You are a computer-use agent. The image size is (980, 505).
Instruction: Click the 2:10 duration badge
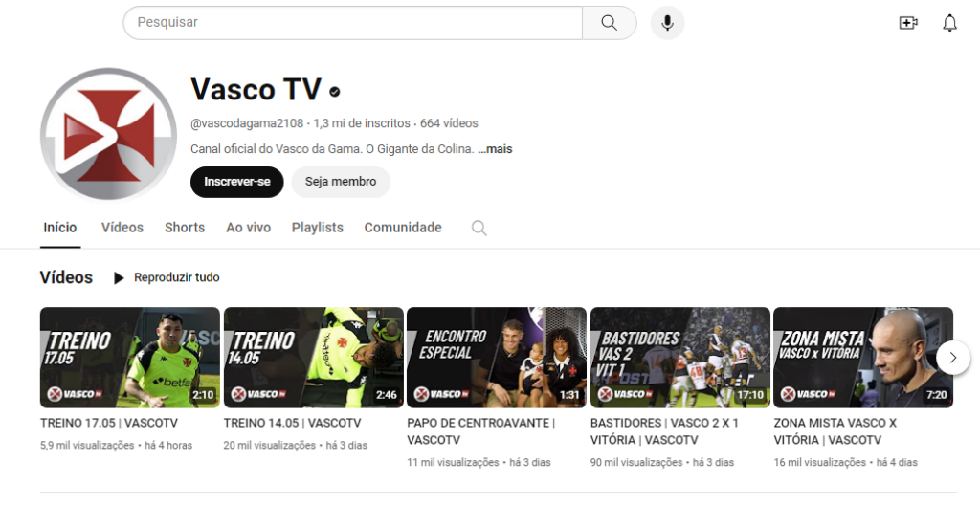pyautogui.click(x=203, y=395)
